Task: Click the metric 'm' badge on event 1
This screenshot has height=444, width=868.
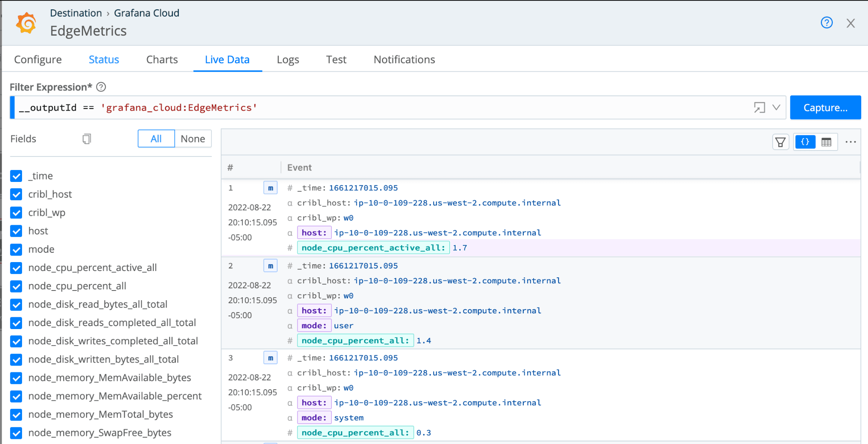Action: click(x=270, y=188)
